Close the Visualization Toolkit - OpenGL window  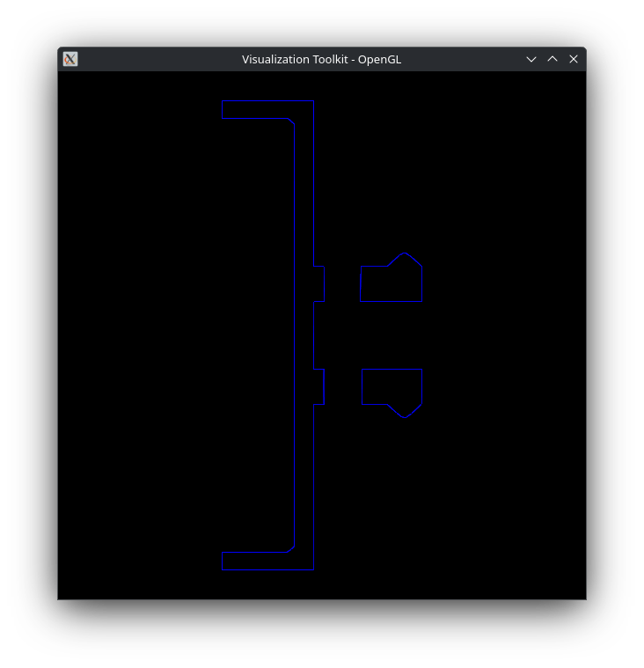tap(574, 59)
